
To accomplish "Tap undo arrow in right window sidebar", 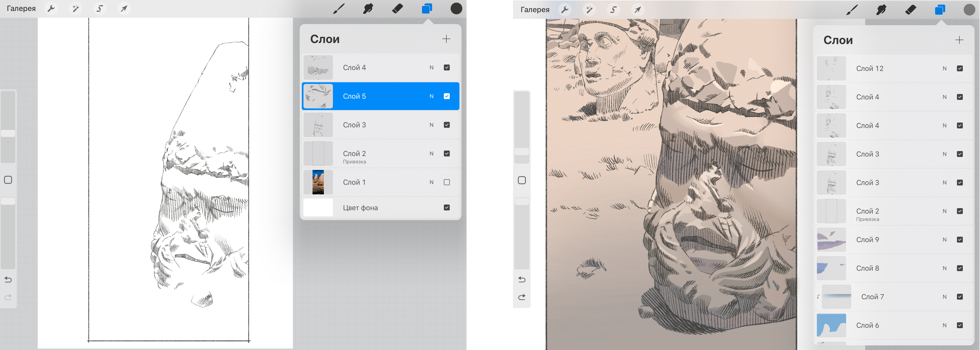I will (522, 280).
